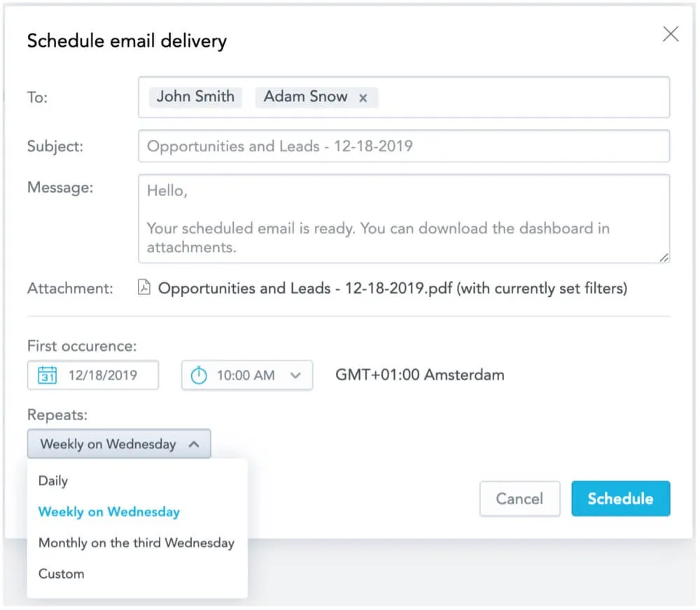Focus the Subject input field

(x=404, y=146)
